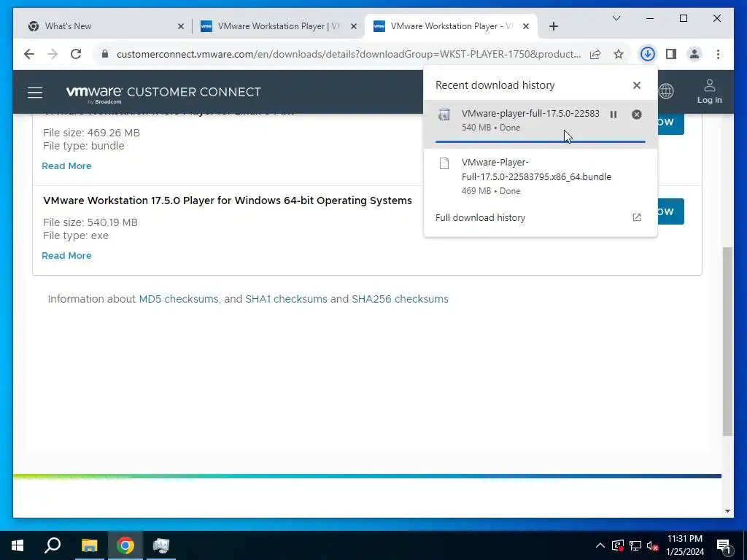Open the taskbar clock and date
Viewport: 747px width, 560px height.
[685, 545]
